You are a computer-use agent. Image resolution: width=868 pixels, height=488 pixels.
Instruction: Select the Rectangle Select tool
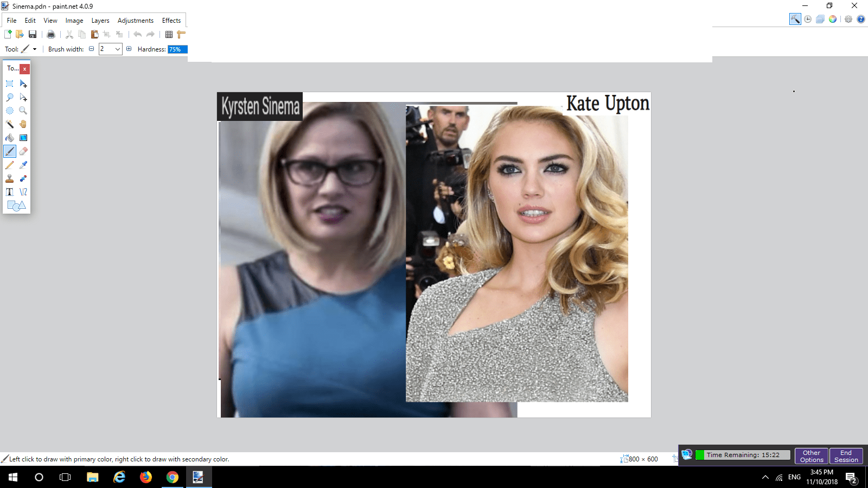[10, 84]
